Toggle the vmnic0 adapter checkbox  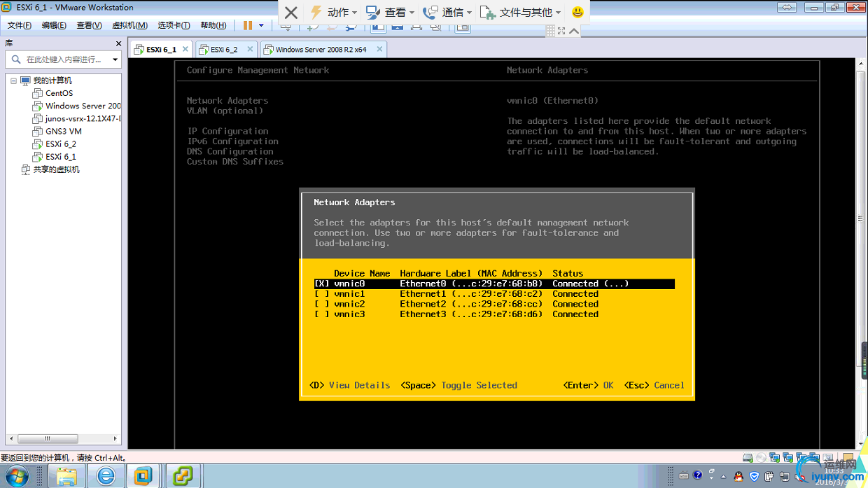[322, 284]
